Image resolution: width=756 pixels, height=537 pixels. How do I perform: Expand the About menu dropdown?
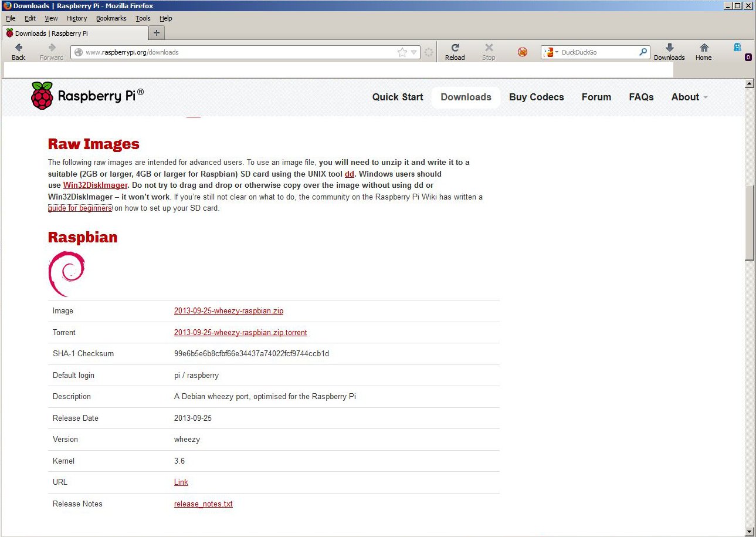(689, 97)
